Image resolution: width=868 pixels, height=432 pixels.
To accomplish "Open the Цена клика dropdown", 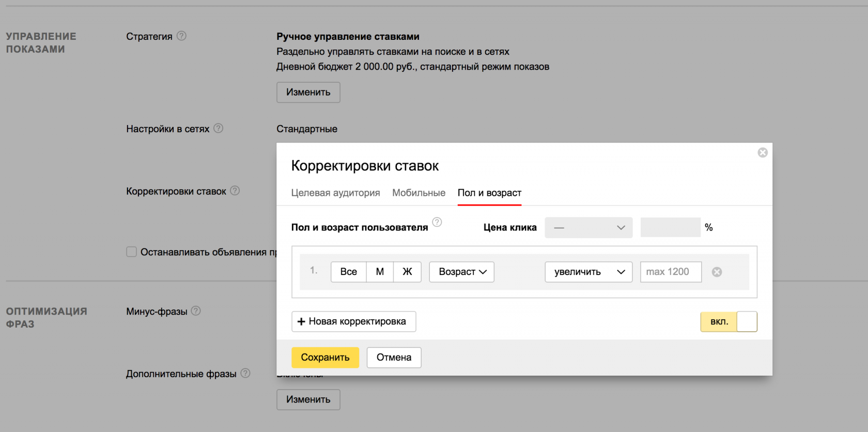I will (588, 227).
